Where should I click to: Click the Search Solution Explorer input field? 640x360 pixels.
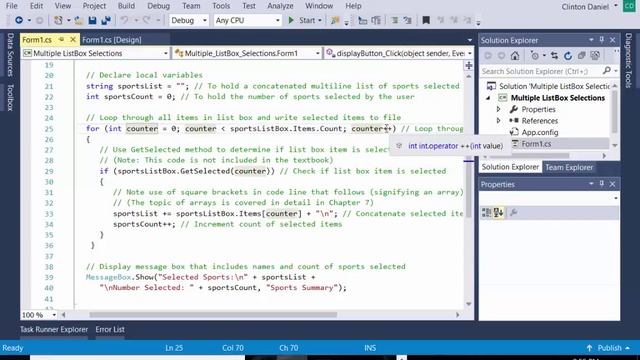click(541, 71)
